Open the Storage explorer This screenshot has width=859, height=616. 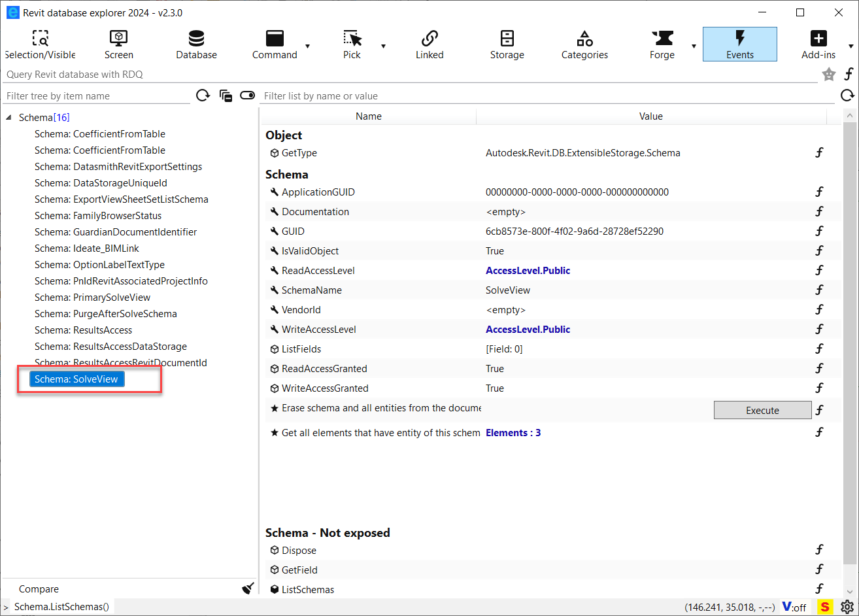pos(507,43)
